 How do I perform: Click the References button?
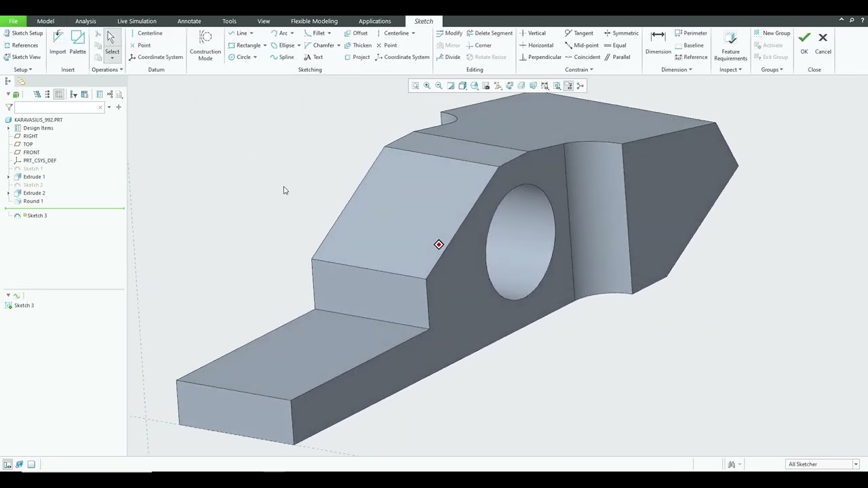coord(20,45)
